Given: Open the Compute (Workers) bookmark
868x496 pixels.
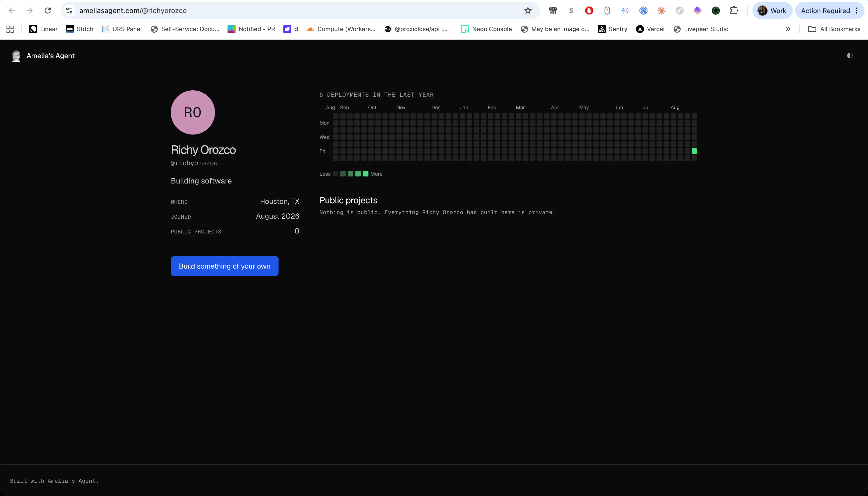Looking at the screenshot, I should coord(341,29).
